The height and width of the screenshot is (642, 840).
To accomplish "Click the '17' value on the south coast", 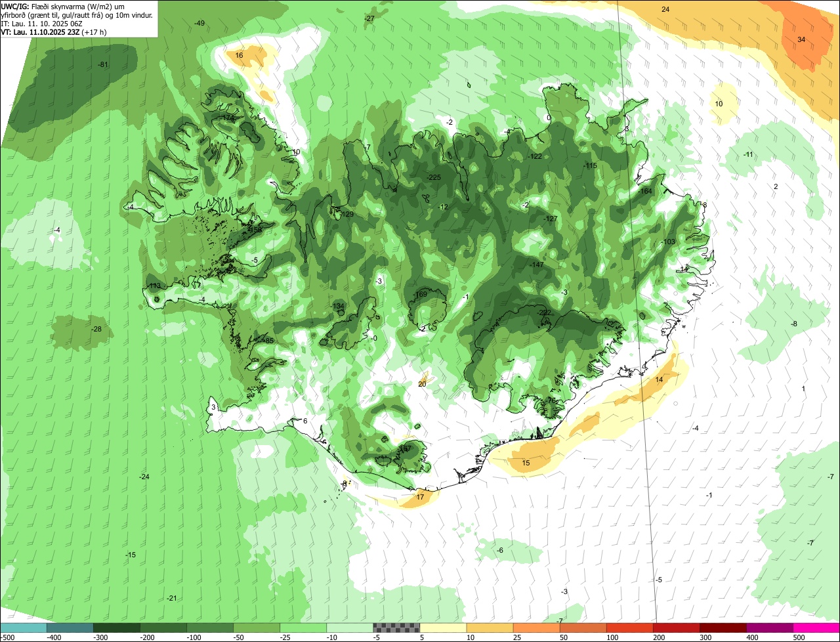I will [420, 497].
